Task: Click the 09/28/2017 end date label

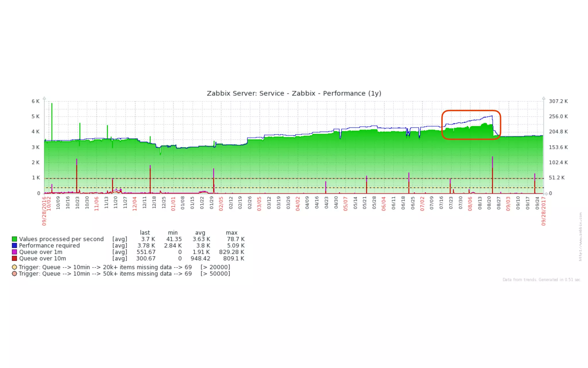Action: pyautogui.click(x=543, y=211)
